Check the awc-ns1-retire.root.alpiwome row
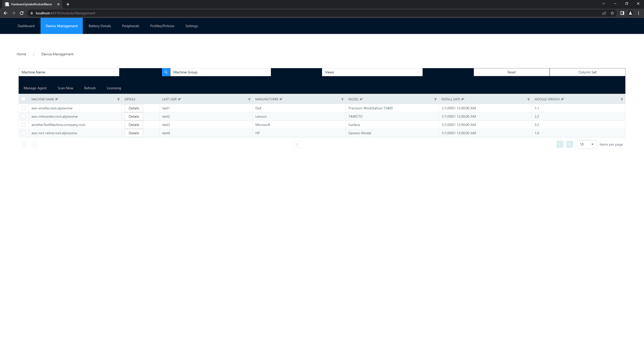Image resolution: width=644 pixels, height=352 pixels. point(23,133)
